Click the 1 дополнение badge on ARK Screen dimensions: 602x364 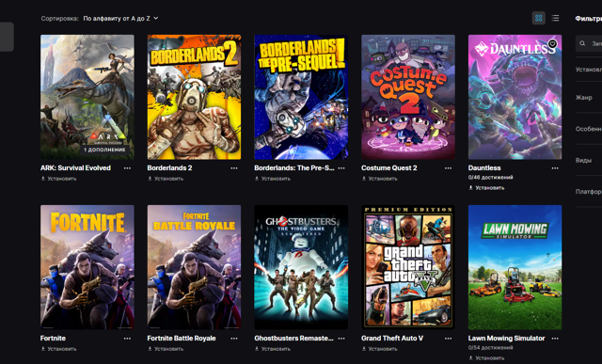click(104, 150)
